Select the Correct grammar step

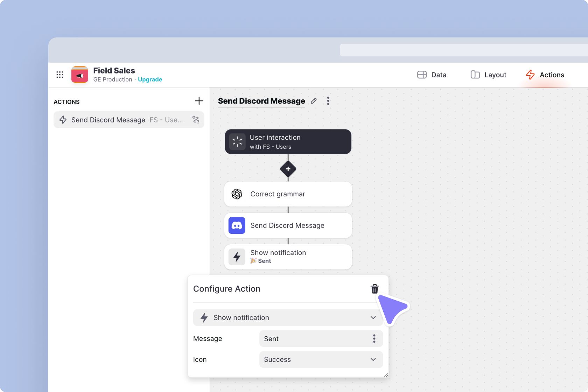[288, 194]
